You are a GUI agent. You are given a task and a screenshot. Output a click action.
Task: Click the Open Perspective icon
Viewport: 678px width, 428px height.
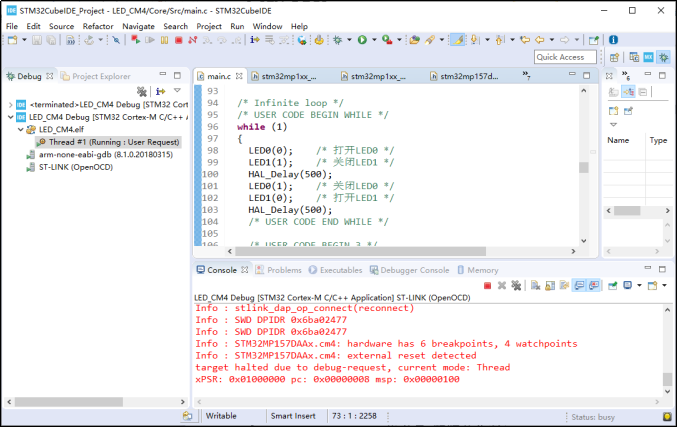(614, 57)
